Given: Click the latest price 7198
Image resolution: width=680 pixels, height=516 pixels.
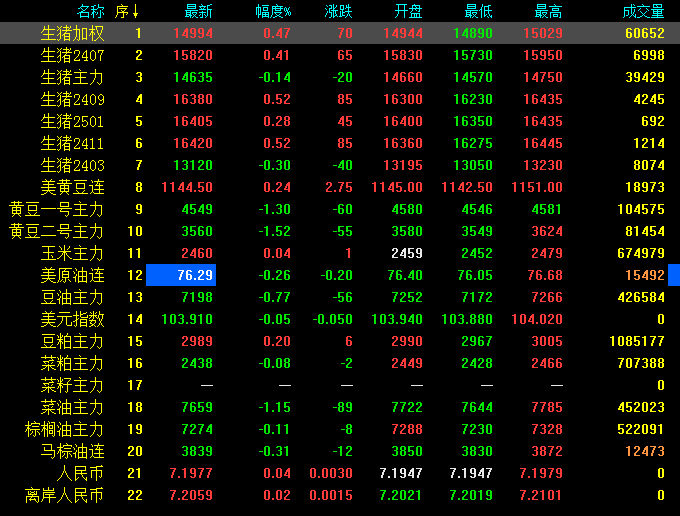Looking at the screenshot, I should click(x=197, y=297).
